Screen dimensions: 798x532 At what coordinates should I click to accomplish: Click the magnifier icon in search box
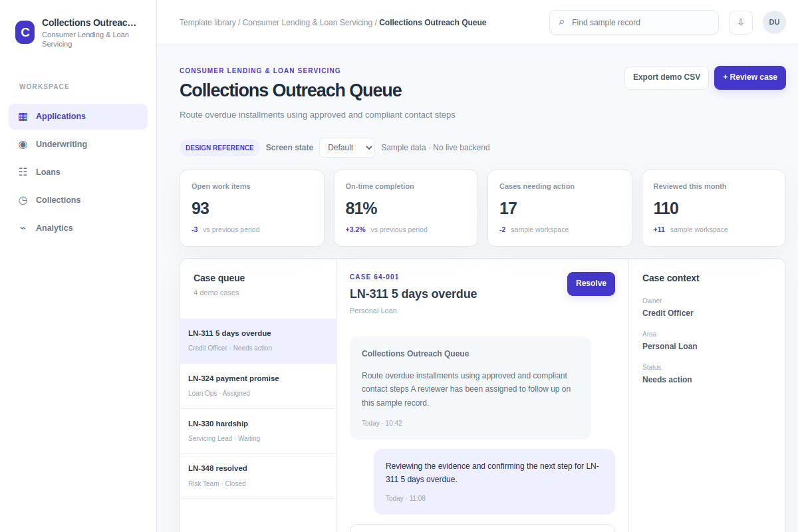coord(562,23)
